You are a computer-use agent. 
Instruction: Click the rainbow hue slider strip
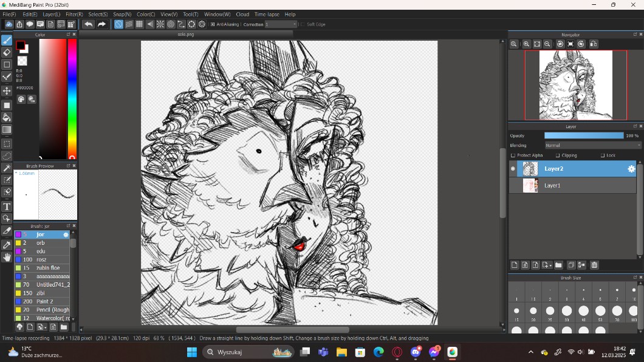[72, 97]
